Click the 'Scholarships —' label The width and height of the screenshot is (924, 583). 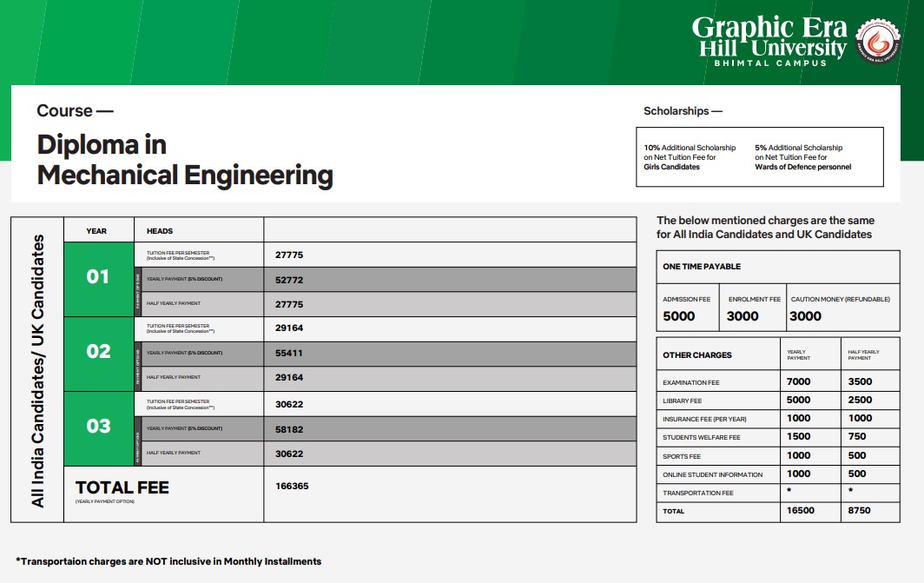click(683, 111)
